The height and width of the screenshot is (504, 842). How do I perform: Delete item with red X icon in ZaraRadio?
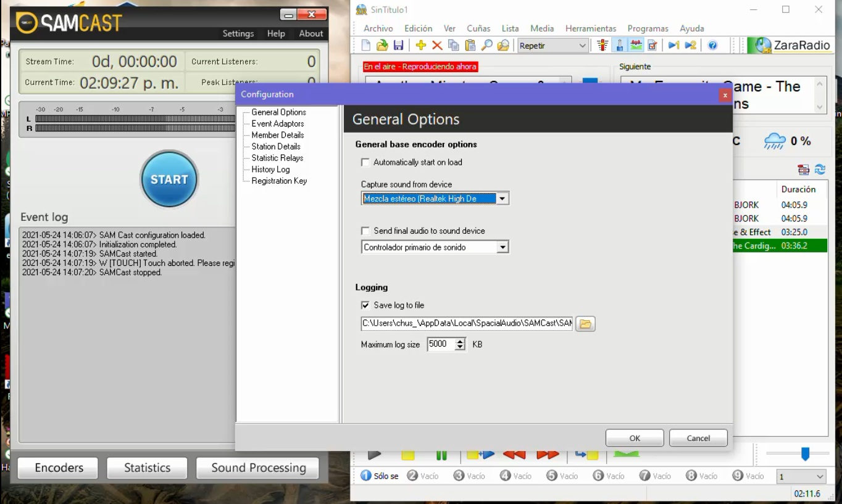point(437,46)
